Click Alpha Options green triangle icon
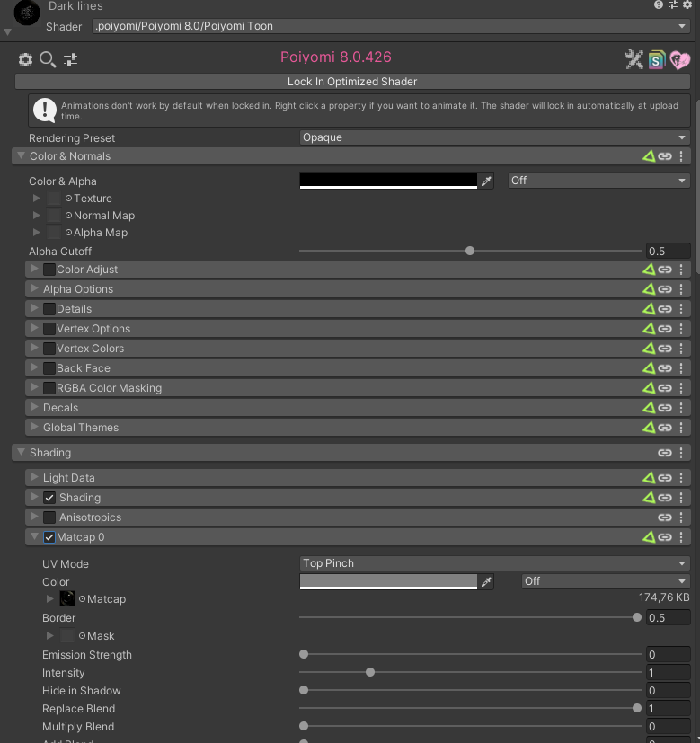 point(649,289)
